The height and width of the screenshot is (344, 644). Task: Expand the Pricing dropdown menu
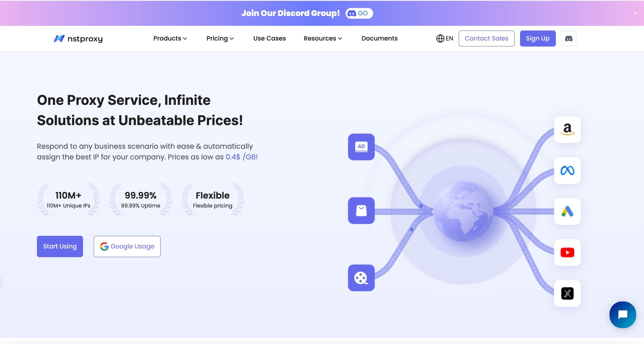click(220, 39)
